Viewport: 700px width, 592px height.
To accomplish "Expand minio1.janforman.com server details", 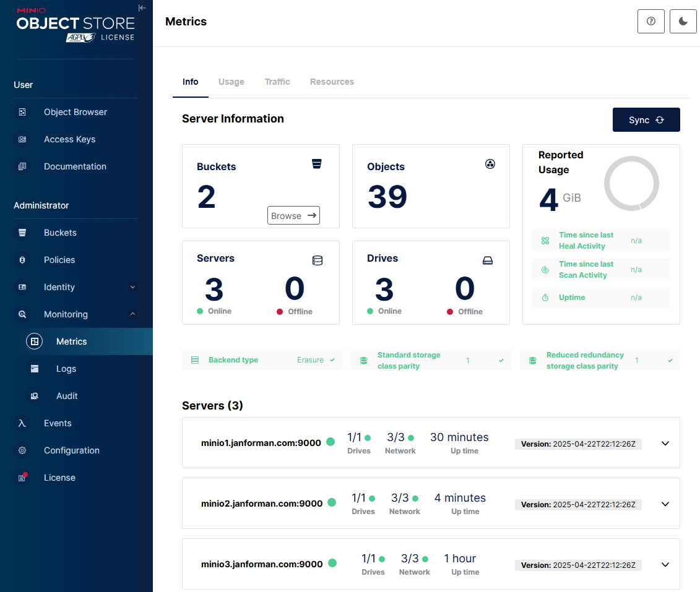I will coord(665,444).
